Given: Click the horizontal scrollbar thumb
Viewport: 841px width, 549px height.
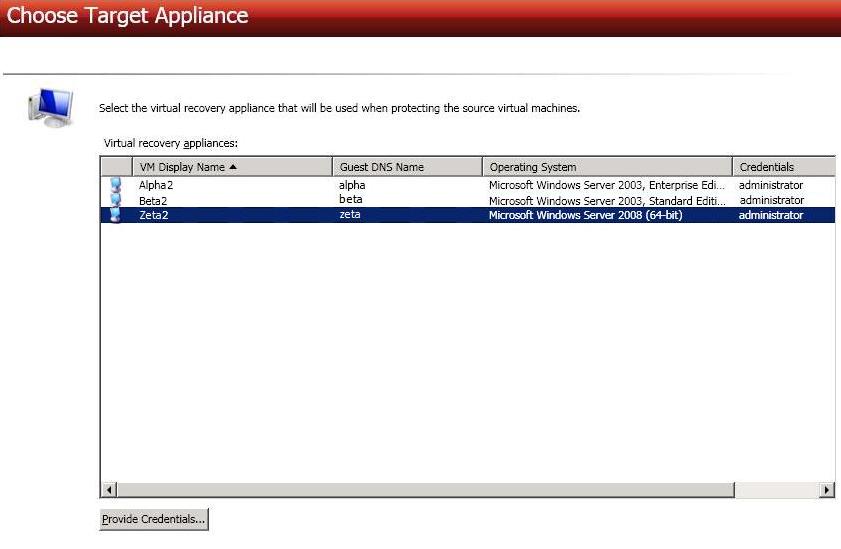Looking at the screenshot, I should [426, 490].
